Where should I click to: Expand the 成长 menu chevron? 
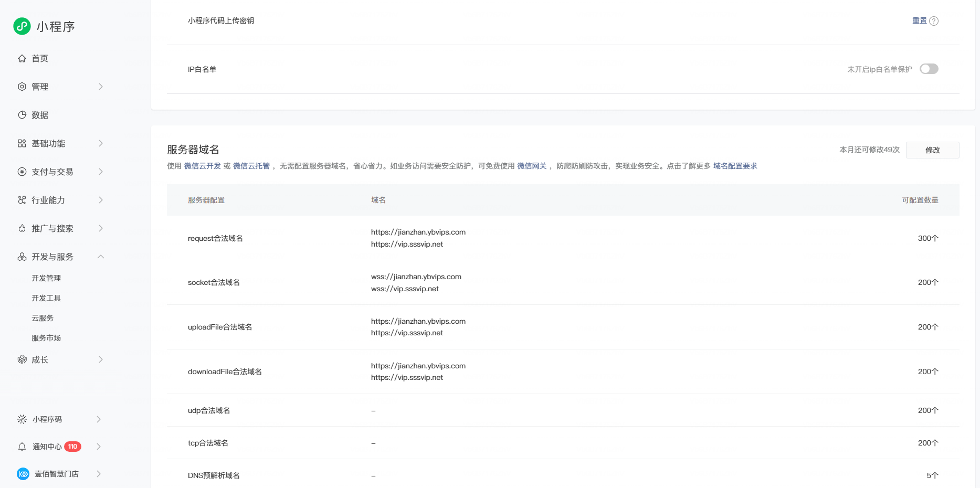tap(101, 359)
